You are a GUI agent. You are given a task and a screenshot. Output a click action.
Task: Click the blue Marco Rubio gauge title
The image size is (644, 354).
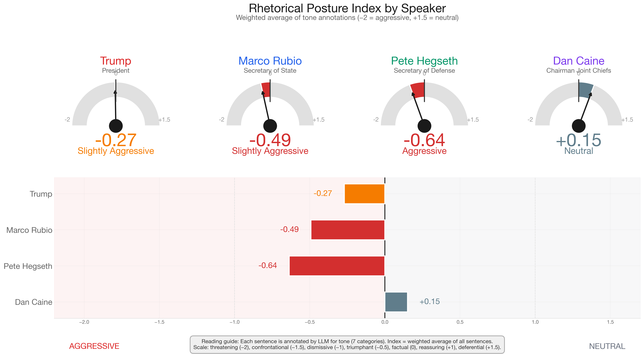pos(270,61)
